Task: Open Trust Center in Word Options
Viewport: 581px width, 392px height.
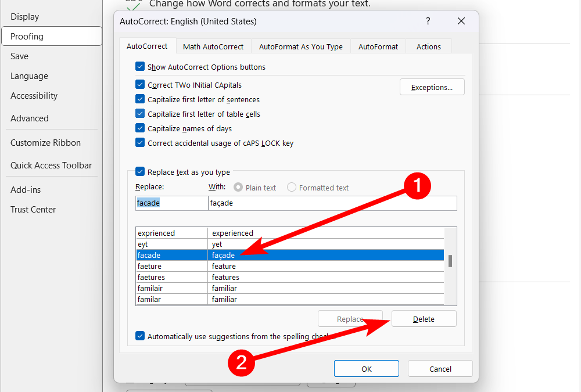Action: point(52,209)
